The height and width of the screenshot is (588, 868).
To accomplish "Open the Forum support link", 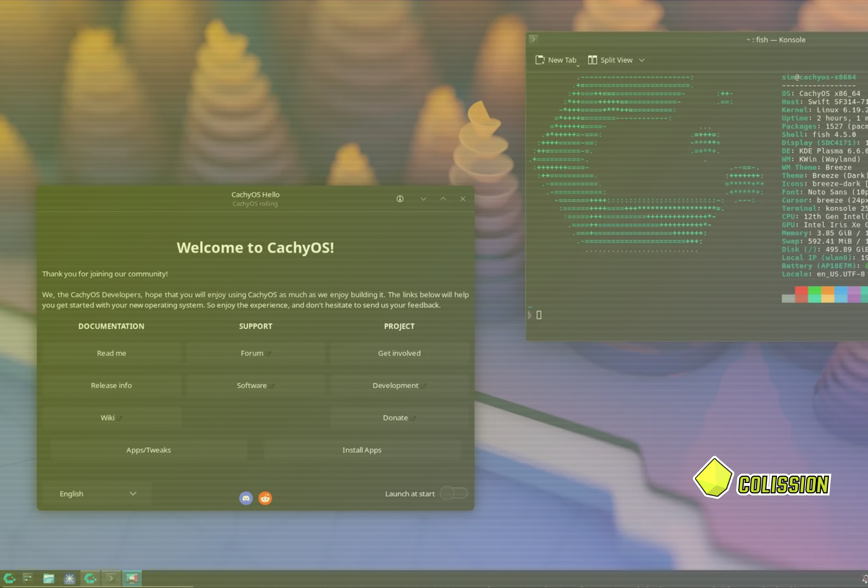I will [255, 353].
